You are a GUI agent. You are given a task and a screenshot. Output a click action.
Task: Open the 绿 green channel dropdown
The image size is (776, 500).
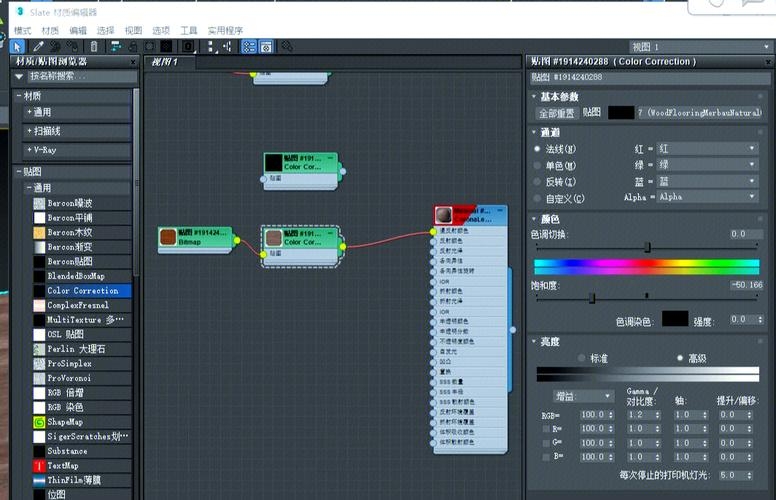tap(708, 164)
